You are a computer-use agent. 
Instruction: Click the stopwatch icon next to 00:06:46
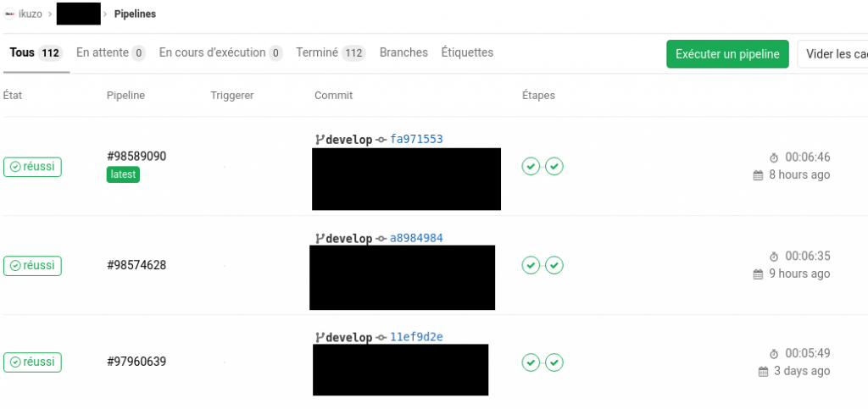(774, 158)
